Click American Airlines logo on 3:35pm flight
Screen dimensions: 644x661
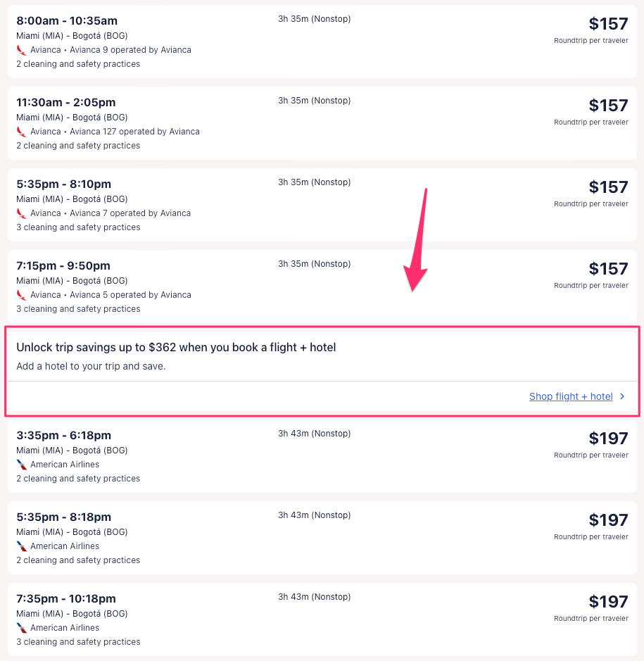21,465
